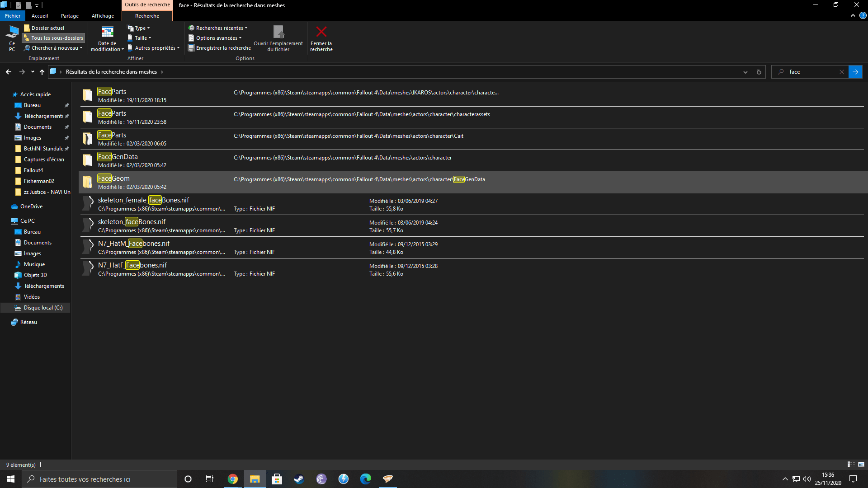The height and width of the screenshot is (488, 868).
Task: Select the FaceGeom folder icon
Action: pos(88,182)
